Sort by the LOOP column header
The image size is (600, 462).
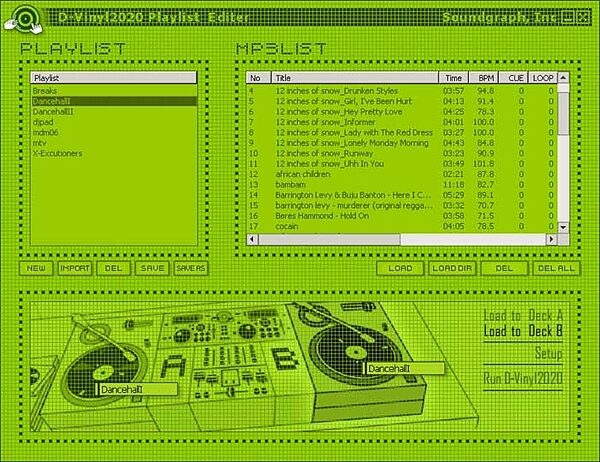click(x=543, y=78)
